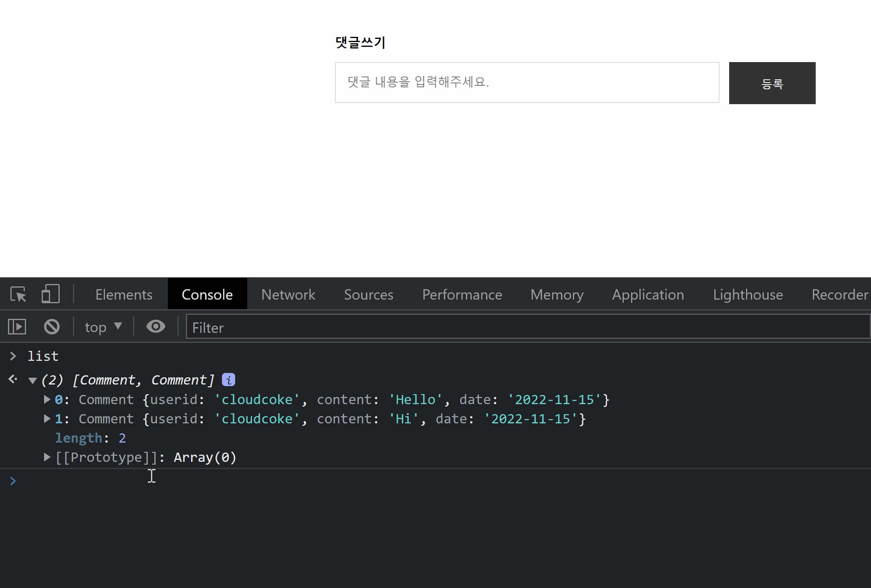Expand the [[Prototype]] Array(0) entry

point(47,457)
